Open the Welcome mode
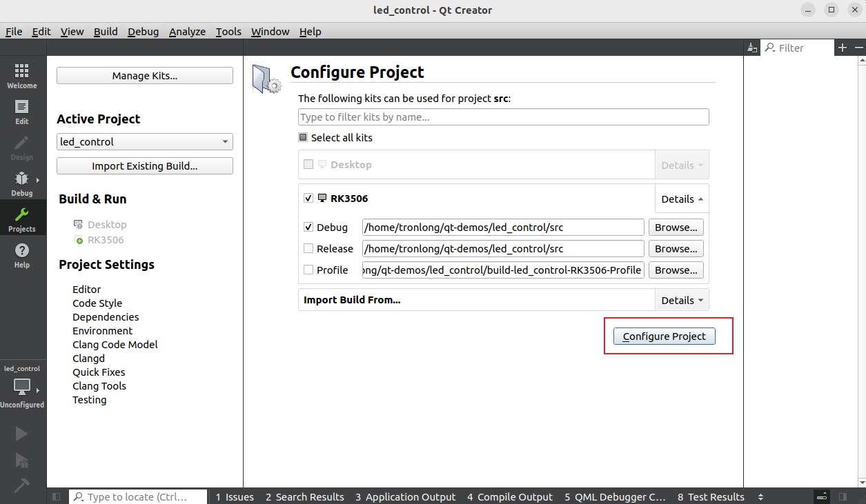The height and width of the screenshot is (504, 866). [22, 75]
